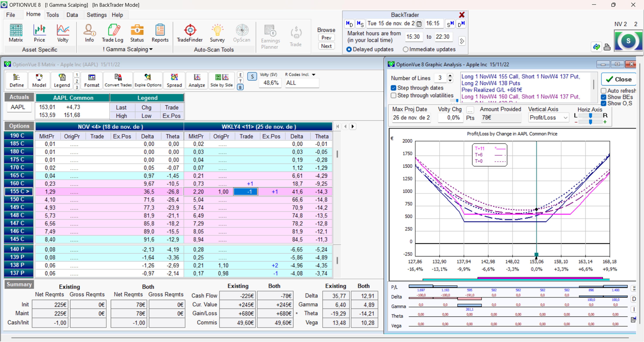
Task: Click Convert Trades
Action: pyautogui.click(x=118, y=80)
